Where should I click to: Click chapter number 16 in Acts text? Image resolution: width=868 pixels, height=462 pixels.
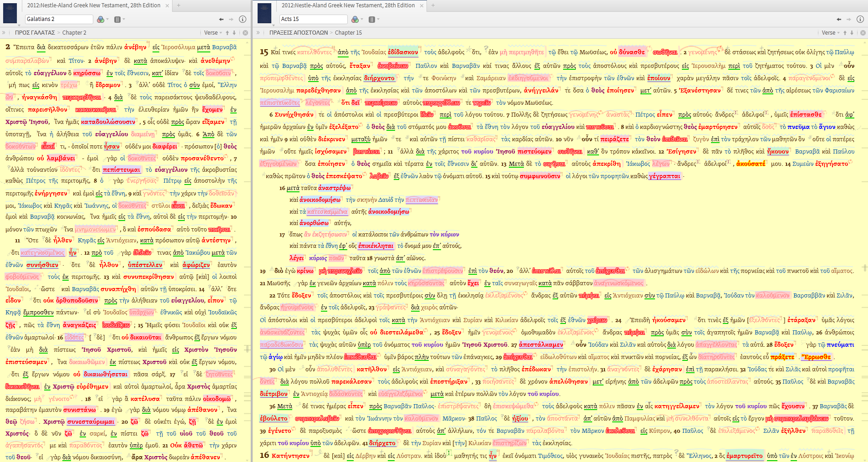(x=264, y=455)
